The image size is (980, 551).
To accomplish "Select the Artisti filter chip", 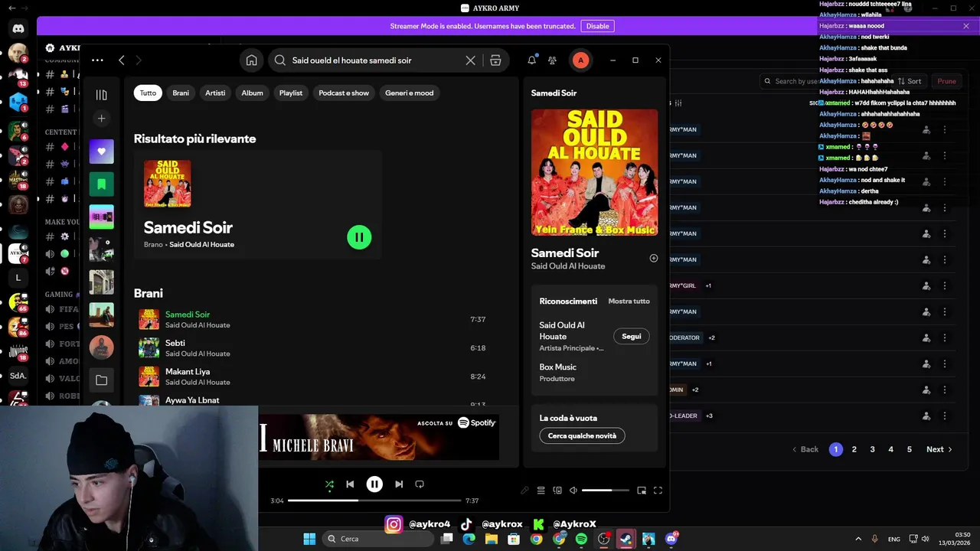I will [x=215, y=93].
